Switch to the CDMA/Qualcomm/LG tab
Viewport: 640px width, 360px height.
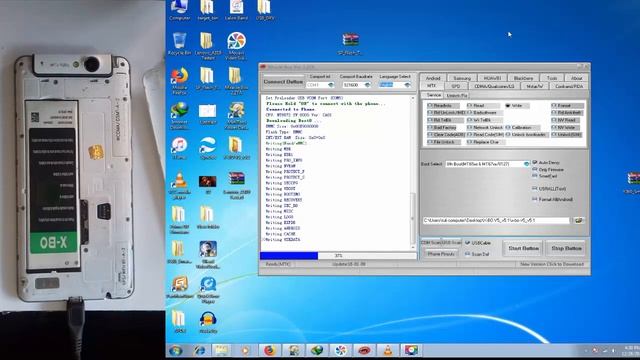[493, 86]
